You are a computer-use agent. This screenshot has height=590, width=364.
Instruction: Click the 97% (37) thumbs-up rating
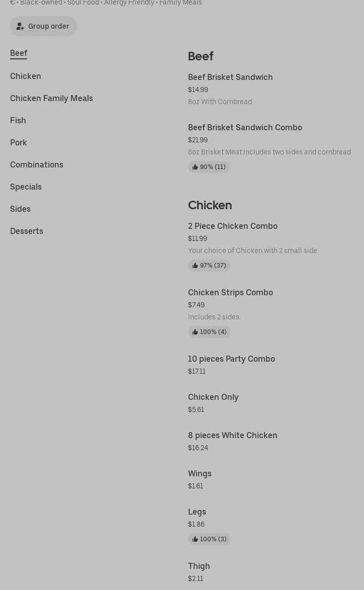click(x=209, y=265)
